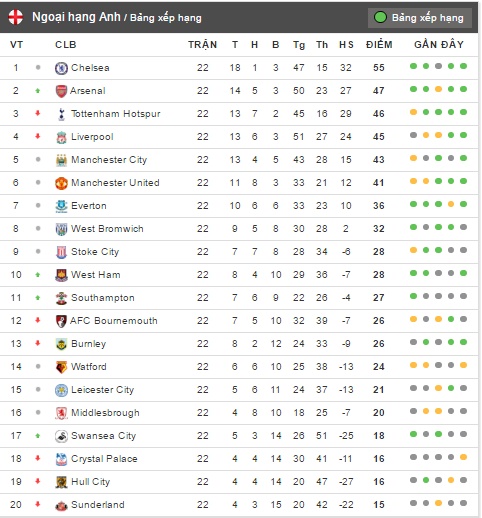Select the Tottenham Hotspur crest icon

pyautogui.click(x=61, y=114)
